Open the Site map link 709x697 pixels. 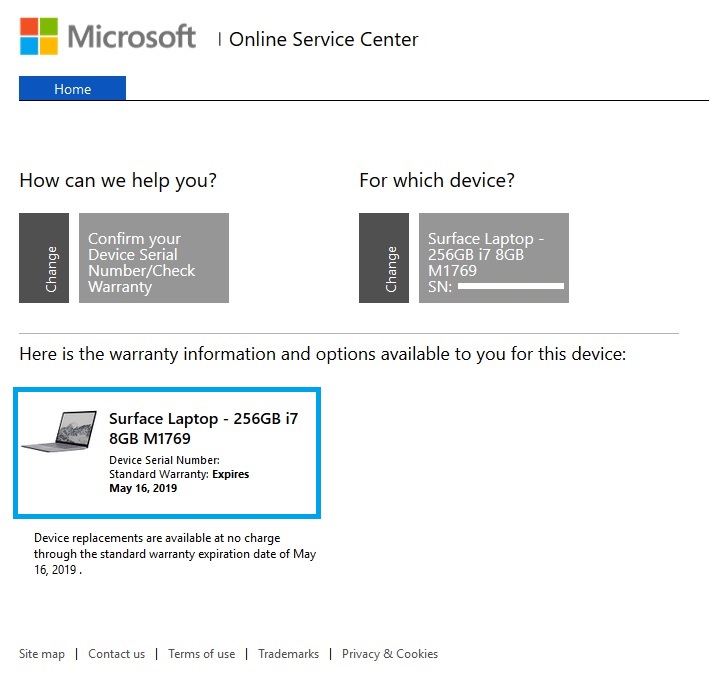(42, 654)
